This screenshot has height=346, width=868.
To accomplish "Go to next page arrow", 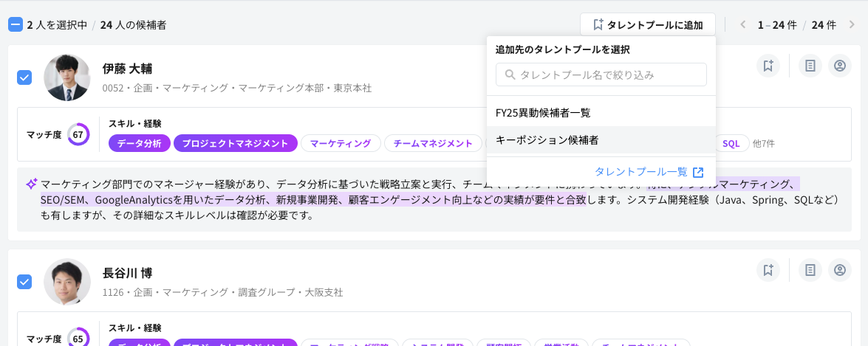I will [x=852, y=25].
